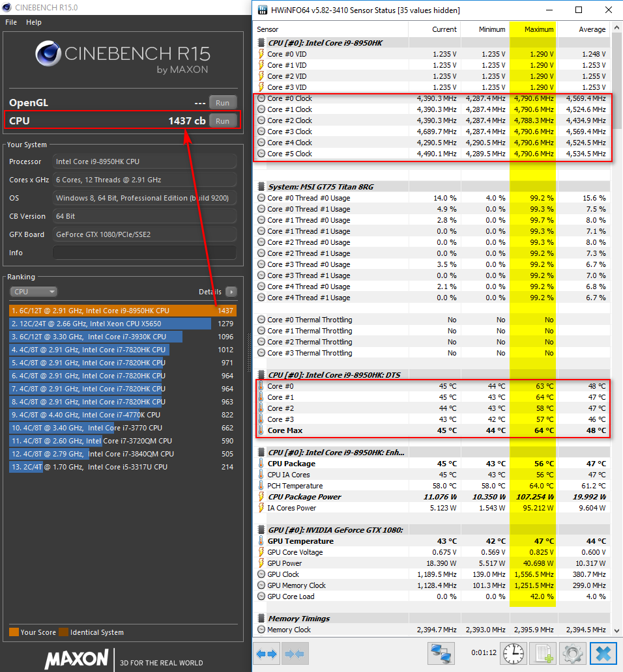Click the GFX Board field GeForce GTX 1080

point(145,234)
